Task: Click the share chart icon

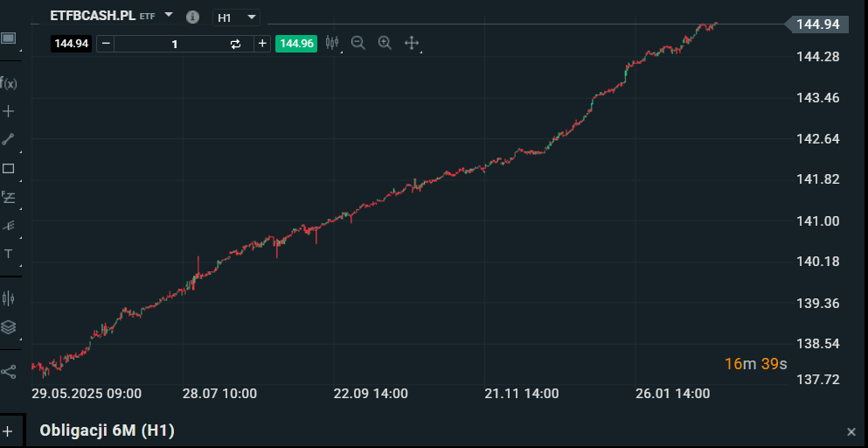Action: 8,372
